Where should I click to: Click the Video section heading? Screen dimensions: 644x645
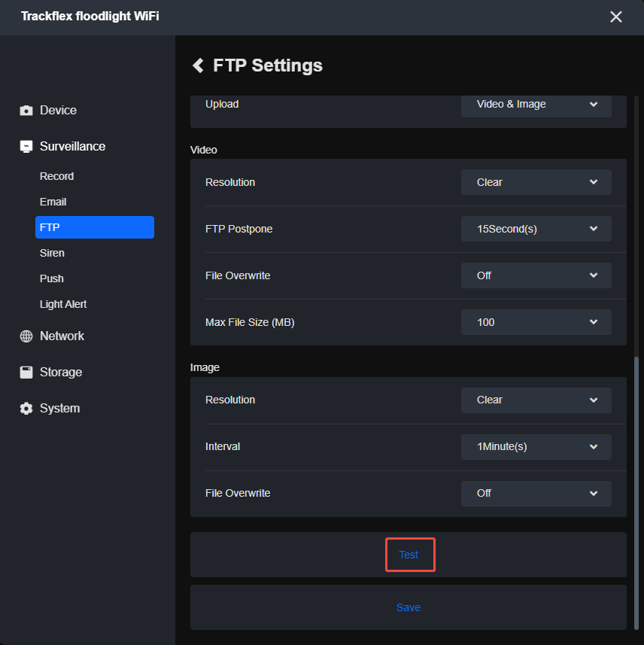[204, 150]
